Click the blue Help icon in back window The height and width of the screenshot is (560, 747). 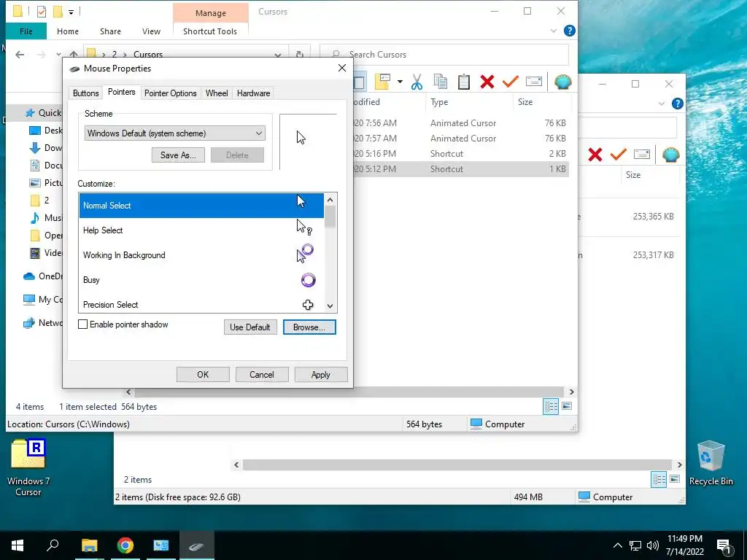[678, 104]
